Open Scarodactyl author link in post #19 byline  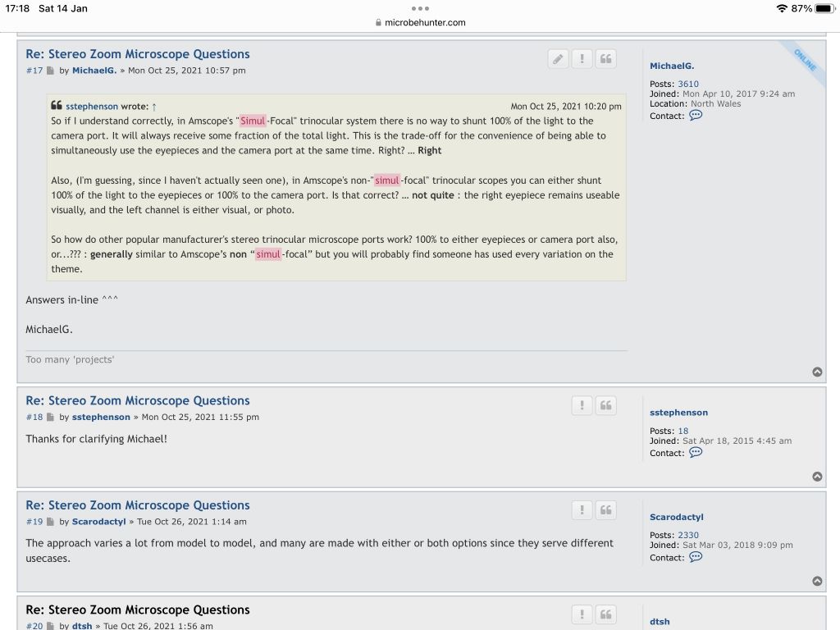[x=98, y=522]
